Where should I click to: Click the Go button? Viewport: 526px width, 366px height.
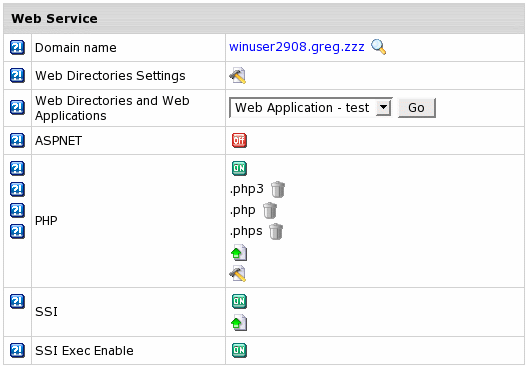[x=417, y=108]
